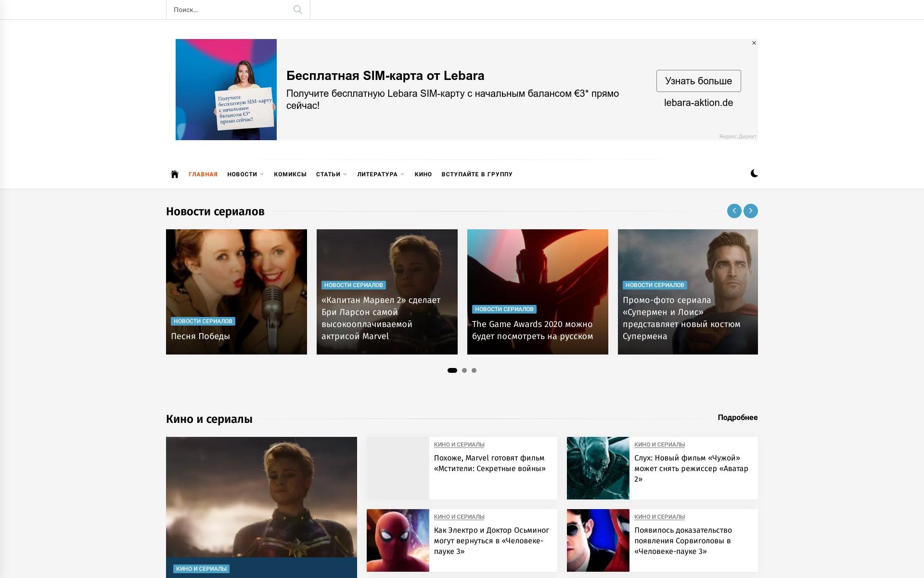The height and width of the screenshot is (578, 924).
Task: Open the Кино menu item
Action: tap(423, 174)
